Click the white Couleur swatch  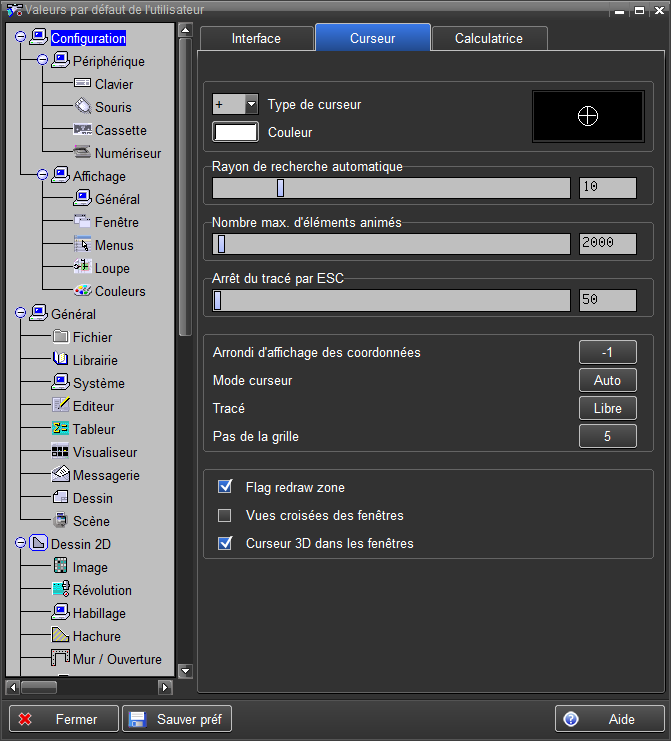[236, 132]
